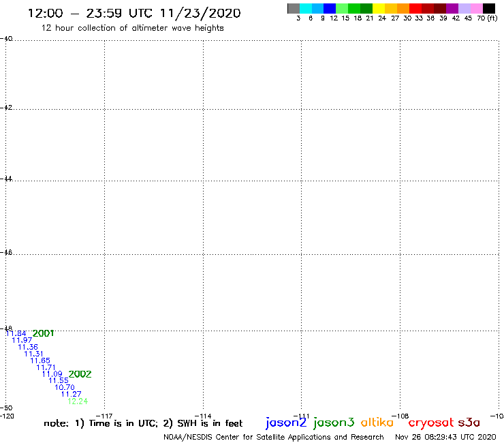Click the 11.27 wave height value
The height and width of the screenshot is (443, 504).
72,394
